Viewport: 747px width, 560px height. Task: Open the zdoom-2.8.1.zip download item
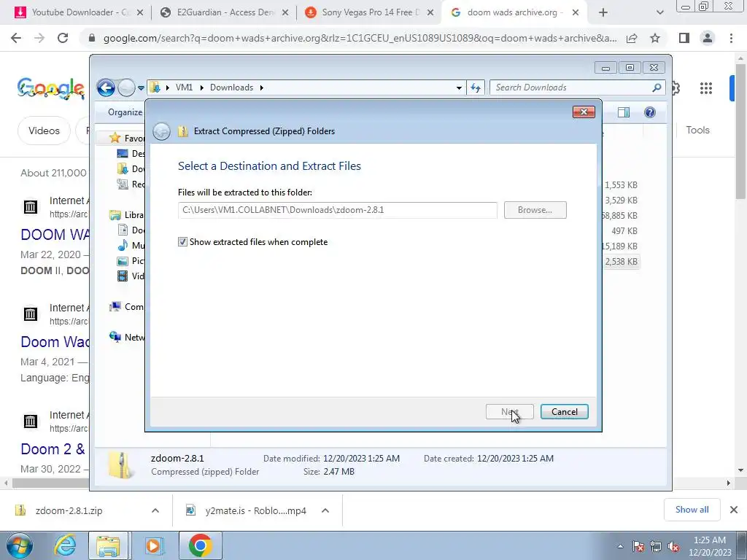69,510
